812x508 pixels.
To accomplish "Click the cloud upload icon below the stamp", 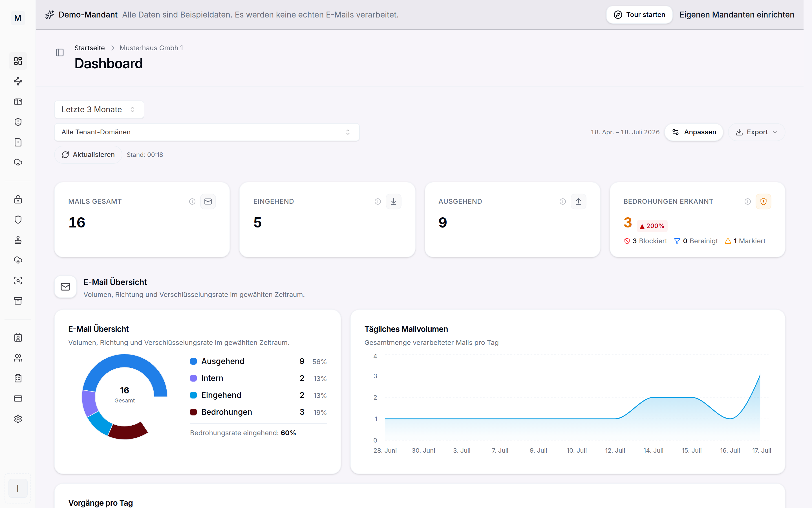I will click(18, 260).
